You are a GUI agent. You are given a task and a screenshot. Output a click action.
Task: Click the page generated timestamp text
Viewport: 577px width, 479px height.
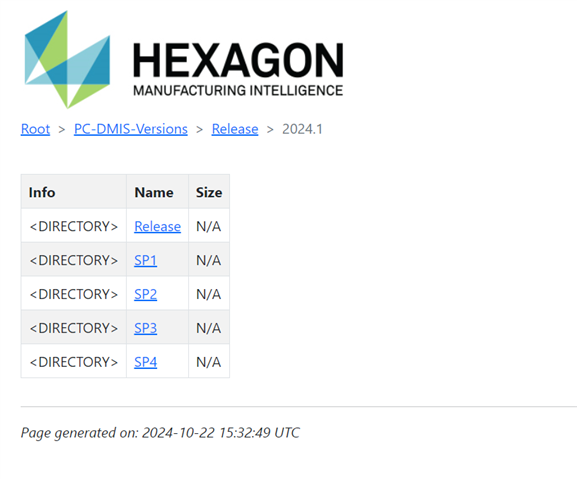[x=160, y=433]
